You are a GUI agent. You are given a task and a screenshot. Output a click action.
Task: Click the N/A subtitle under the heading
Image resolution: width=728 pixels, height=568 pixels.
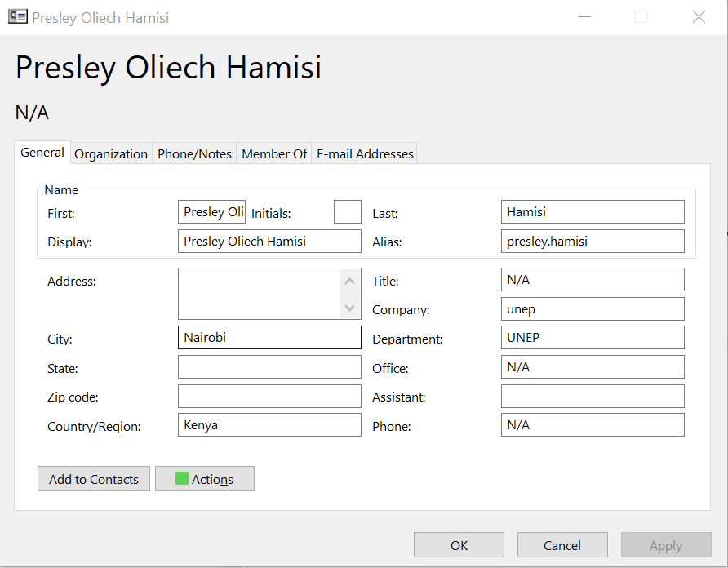(x=32, y=113)
